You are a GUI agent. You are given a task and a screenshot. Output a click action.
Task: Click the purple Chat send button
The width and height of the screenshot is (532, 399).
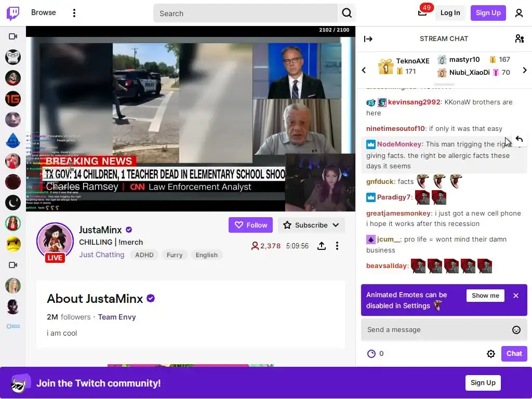tap(514, 353)
